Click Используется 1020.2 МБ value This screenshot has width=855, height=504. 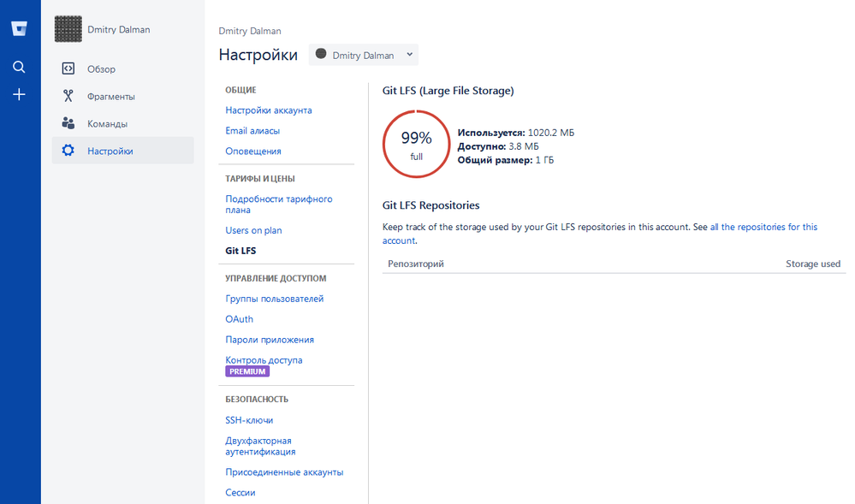(x=550, y=133)
